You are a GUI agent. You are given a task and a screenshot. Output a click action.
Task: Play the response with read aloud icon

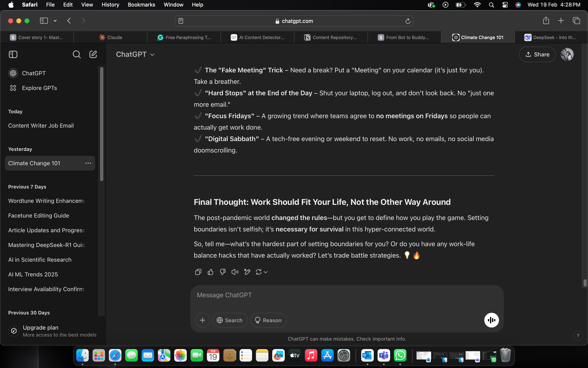point(235,272)
